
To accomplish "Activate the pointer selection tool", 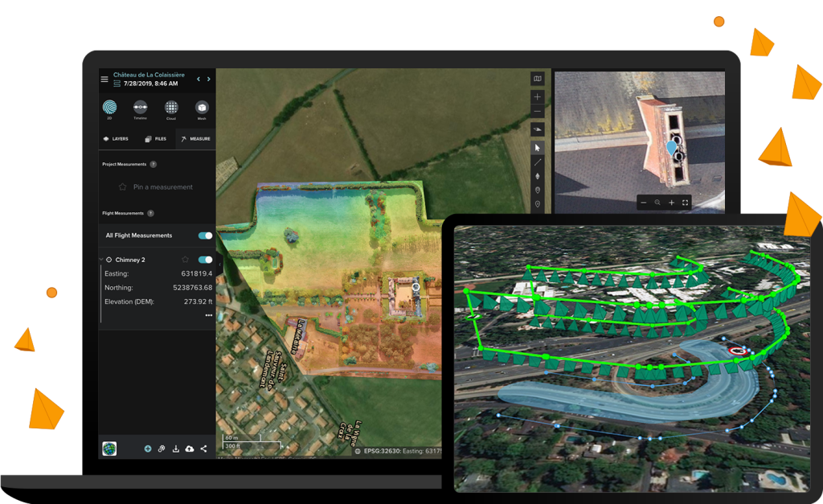I will [538, 147].
